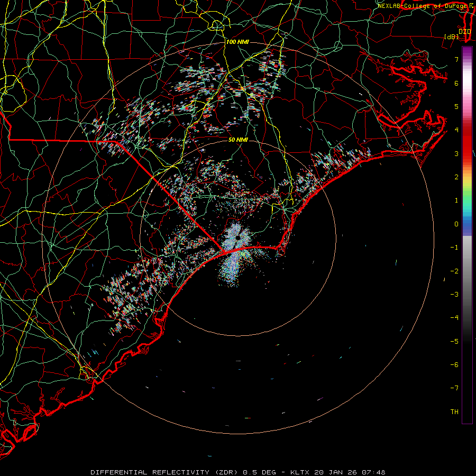Click the "7" value on the color scale

(456, 59)
